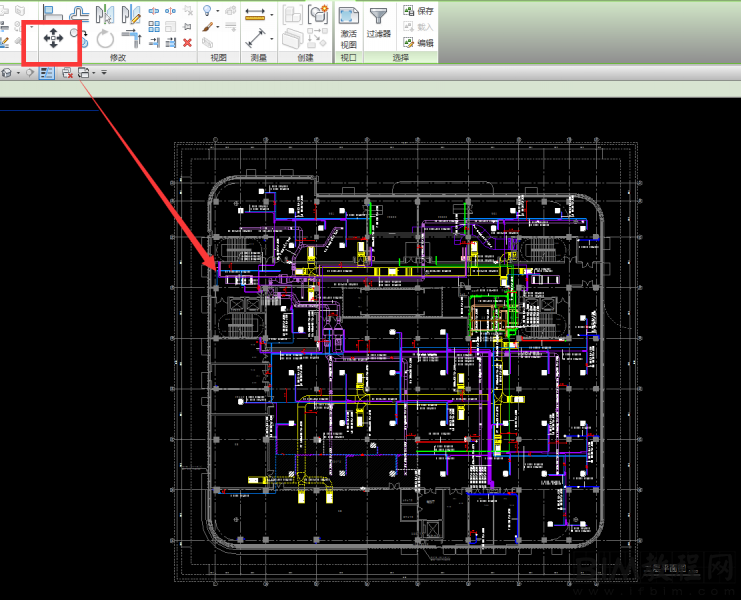Click the Pin tool
Image resolution: width=741 pixels, height=600 pixels.
pos(188,27)
